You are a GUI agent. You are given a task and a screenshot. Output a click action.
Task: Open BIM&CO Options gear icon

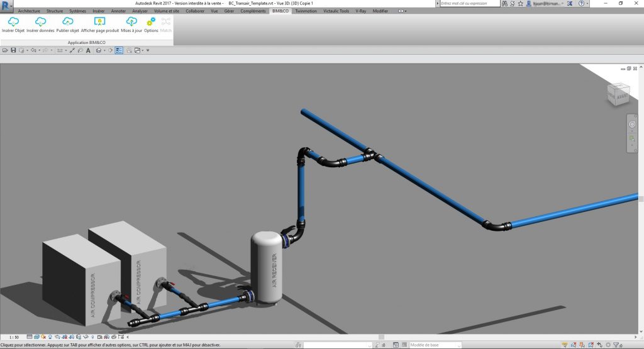pos(151,23)
